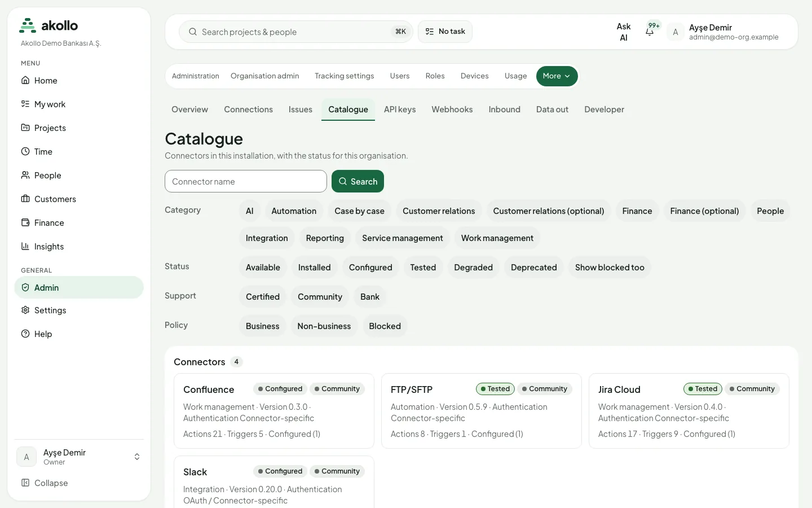
Task: Switch to Inbound subtab
Action: pos(505,110)
